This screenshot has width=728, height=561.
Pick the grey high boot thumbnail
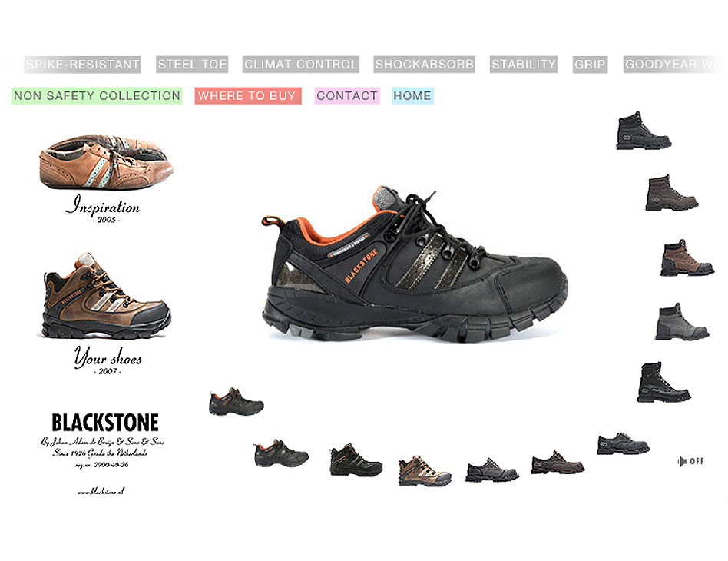tap(682, 322)
